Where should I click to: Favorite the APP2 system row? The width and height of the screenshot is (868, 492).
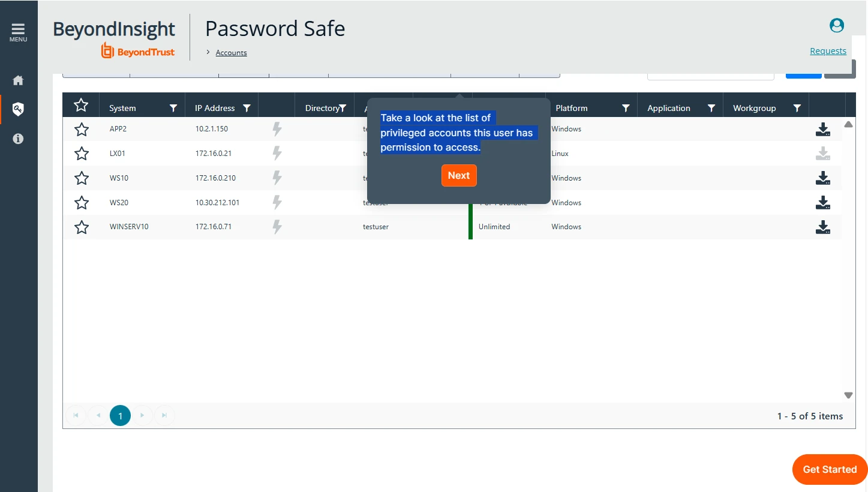pyautogui.click(x=82, y=130)
